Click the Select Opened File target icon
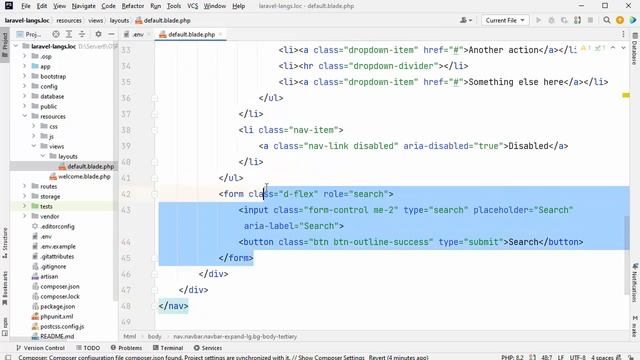This screenshot has height=360, width=640. coord(56,34)
